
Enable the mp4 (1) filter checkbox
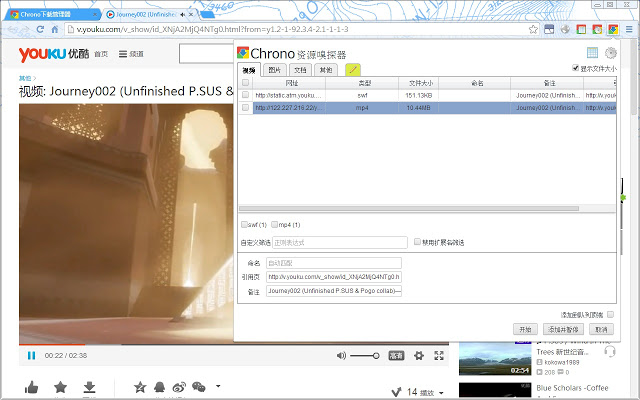pos(275,224)
